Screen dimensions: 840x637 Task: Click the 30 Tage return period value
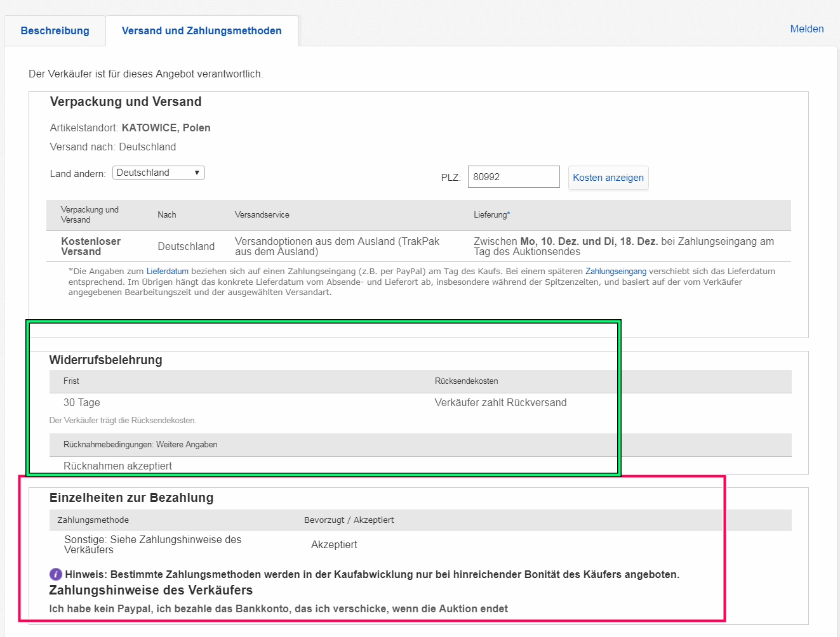tap(81, 403)
